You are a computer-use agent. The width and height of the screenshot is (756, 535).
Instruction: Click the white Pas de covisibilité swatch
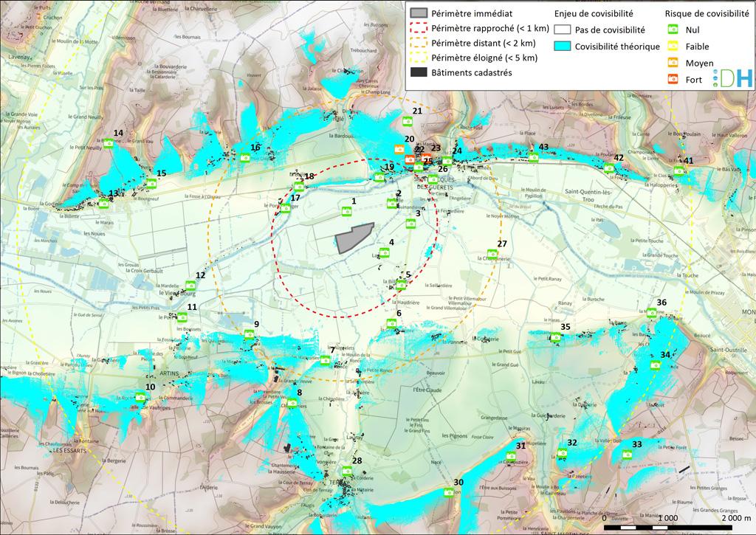point(562,30)
